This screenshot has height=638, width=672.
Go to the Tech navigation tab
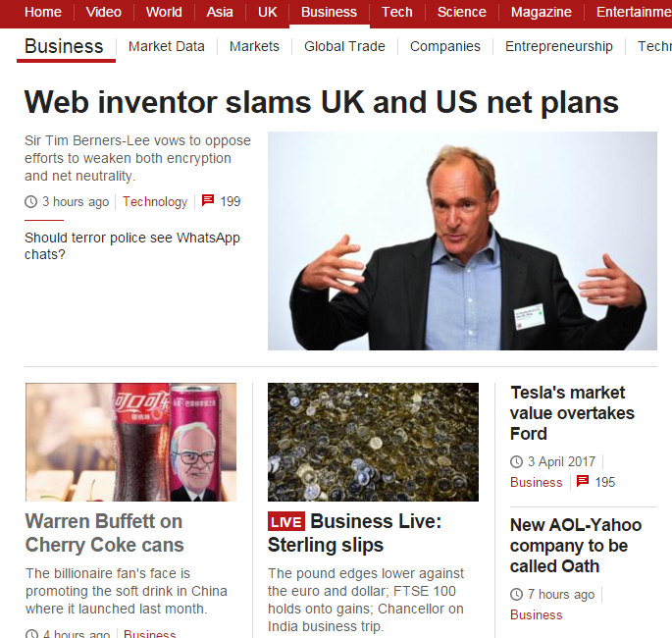[x=397, y=12]
